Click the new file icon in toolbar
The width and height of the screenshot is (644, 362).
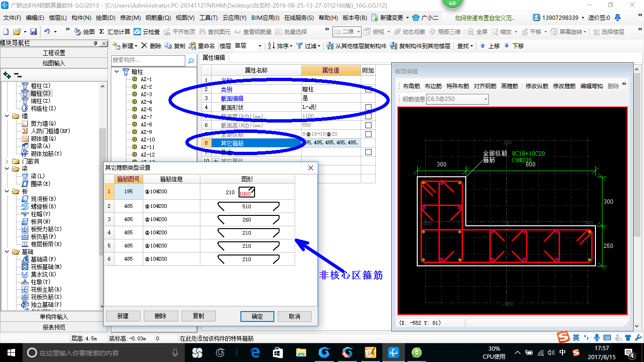[6, 32]
